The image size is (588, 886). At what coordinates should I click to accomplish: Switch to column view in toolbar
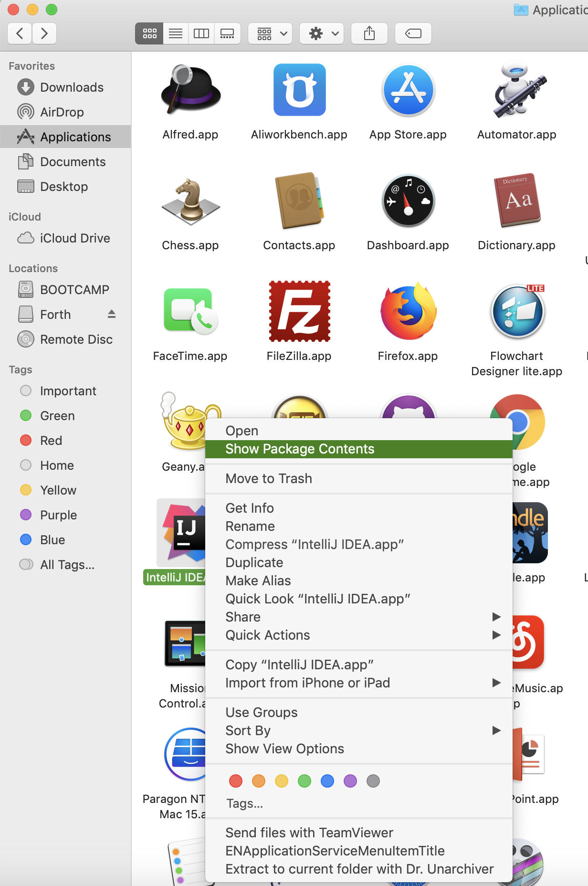pyautogui.click(x=201, y=33)
